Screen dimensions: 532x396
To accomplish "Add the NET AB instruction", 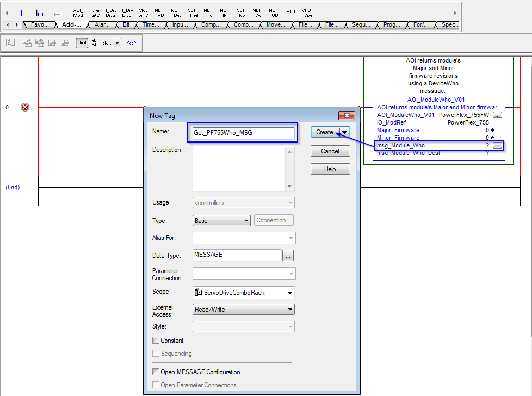I will [160, 11].
